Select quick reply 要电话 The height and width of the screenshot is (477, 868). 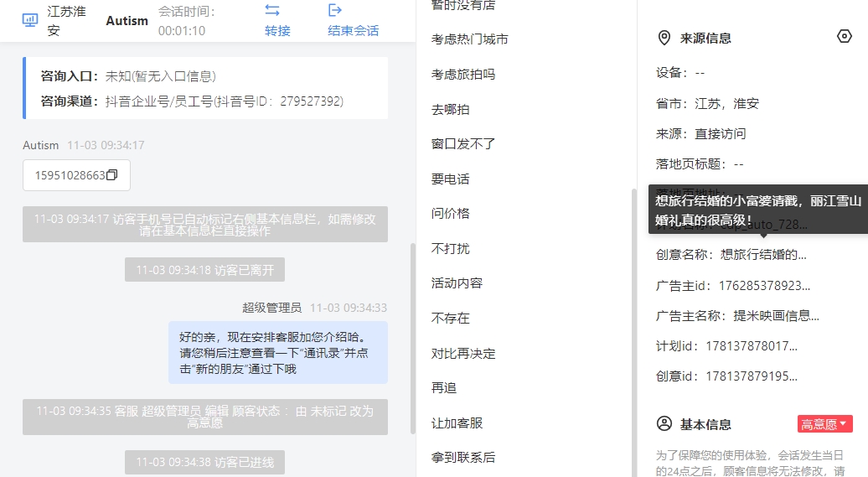click(450, 179)
